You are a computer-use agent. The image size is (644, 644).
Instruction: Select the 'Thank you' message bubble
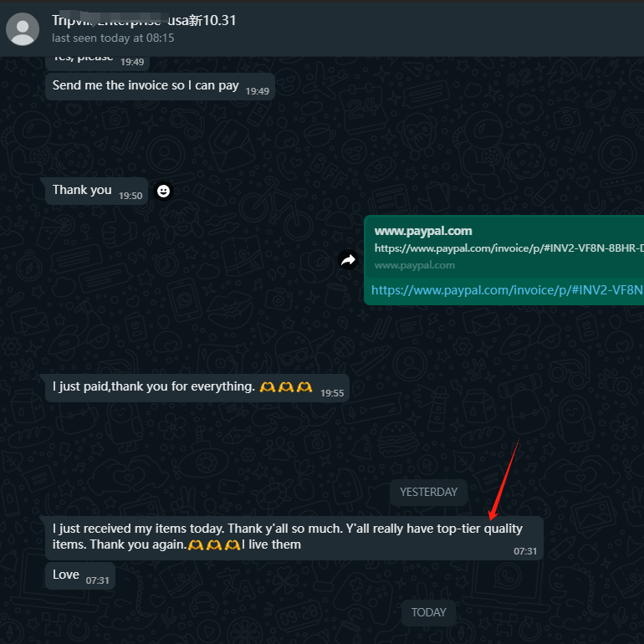tap(96, 191)
